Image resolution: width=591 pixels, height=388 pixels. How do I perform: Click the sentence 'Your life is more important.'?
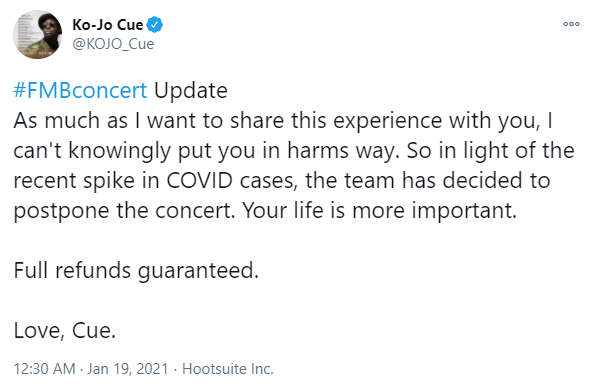(x=380, y=210)
